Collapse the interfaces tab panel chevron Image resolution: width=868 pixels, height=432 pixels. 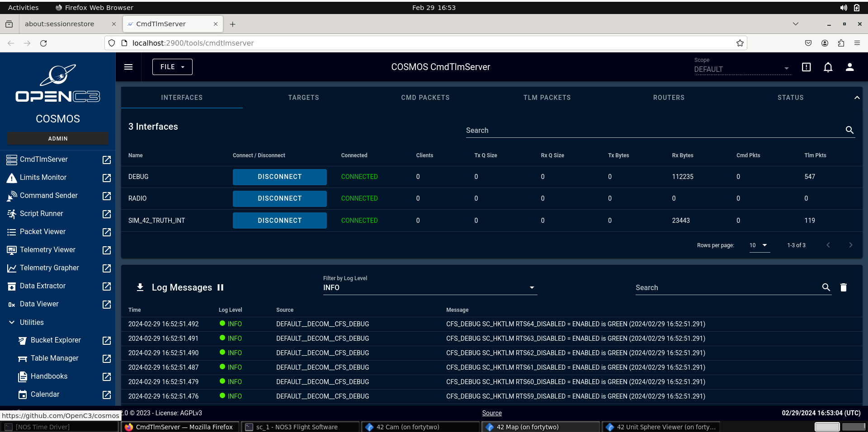(x=857, y=98)
